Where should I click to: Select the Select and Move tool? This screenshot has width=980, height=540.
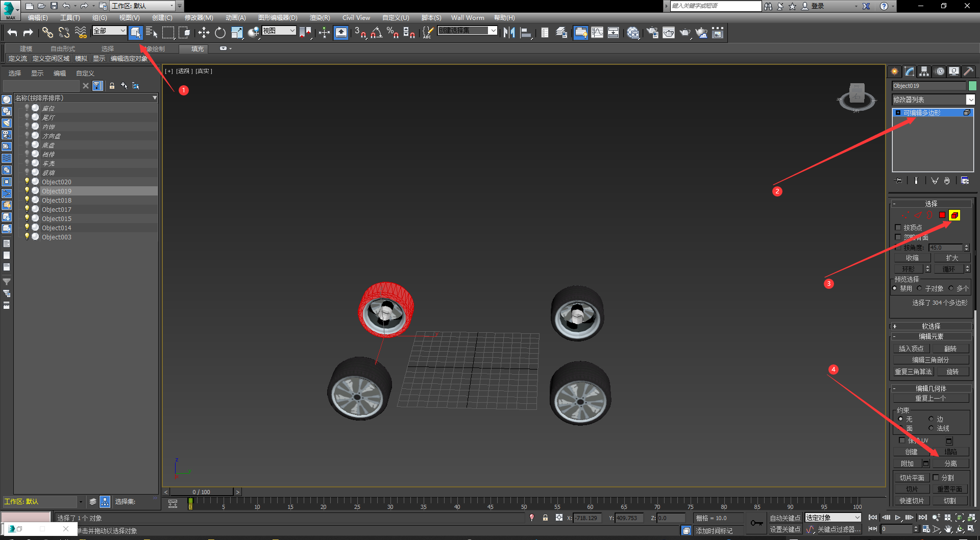(204, 33)
